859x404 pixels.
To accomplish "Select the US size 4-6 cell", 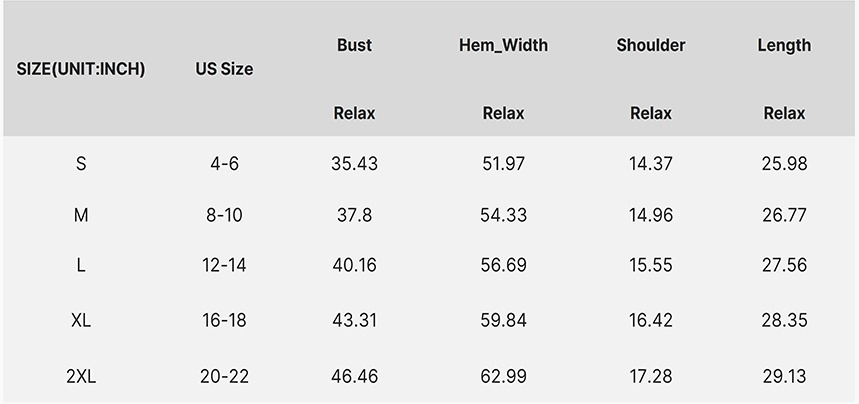I will tap(224, 163).
